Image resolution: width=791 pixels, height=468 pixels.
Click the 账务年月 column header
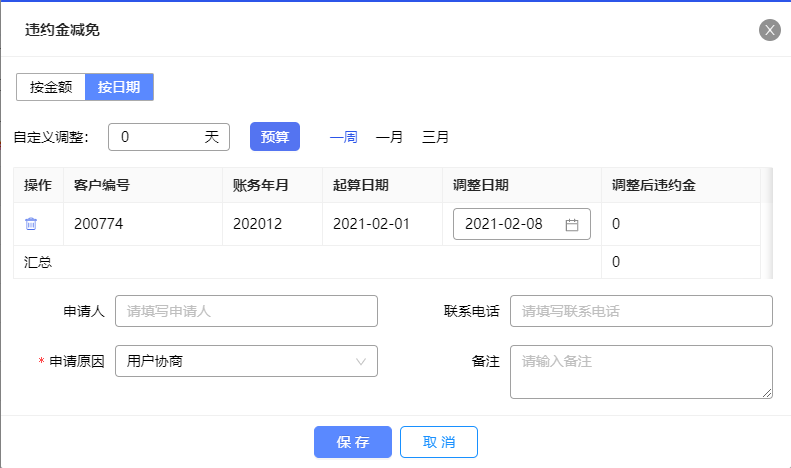(x=272, y=185)
